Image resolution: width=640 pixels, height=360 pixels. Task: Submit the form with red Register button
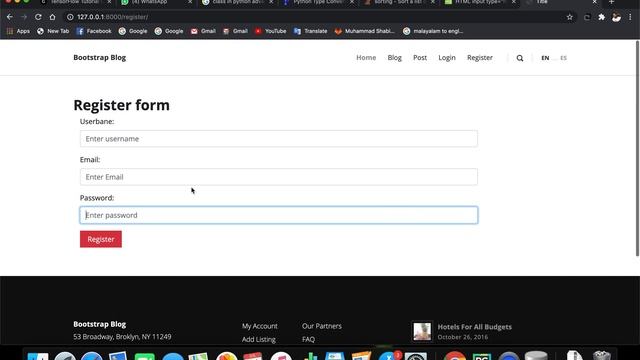point(101,239)
